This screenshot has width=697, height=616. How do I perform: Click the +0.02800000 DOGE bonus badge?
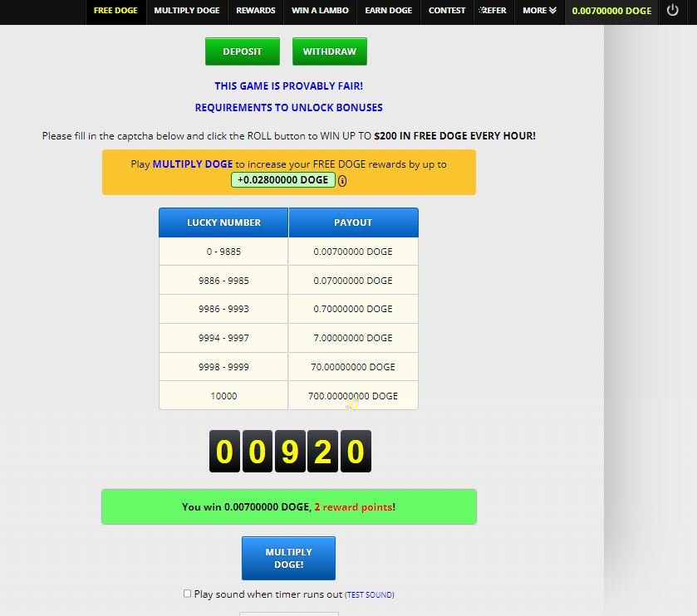tap(282, 180)
